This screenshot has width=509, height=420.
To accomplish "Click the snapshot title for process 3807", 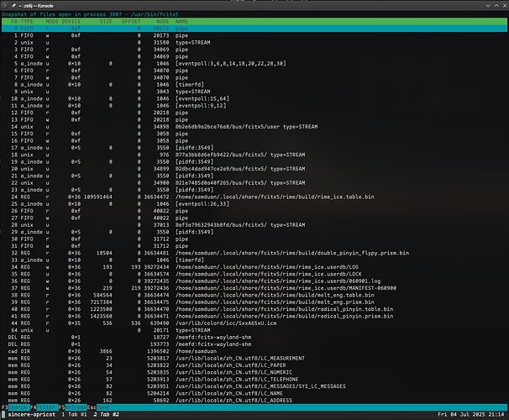I will click(90, 14).
